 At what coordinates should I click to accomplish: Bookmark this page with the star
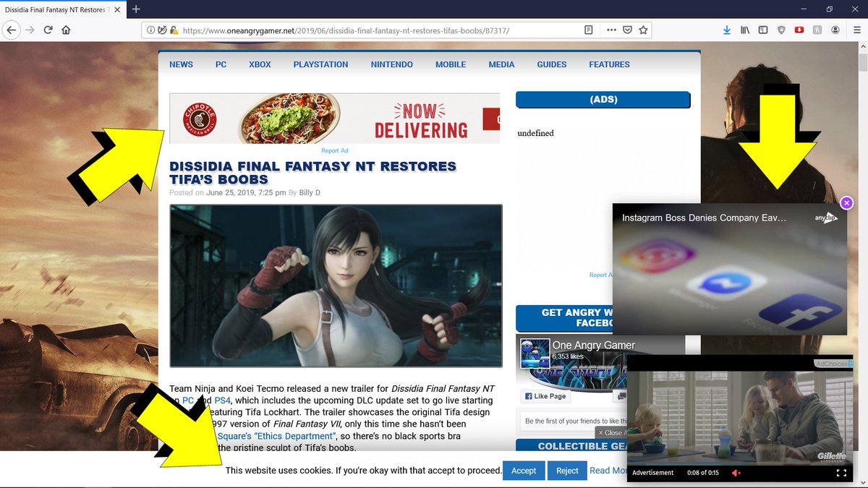[x=642, y=30]
